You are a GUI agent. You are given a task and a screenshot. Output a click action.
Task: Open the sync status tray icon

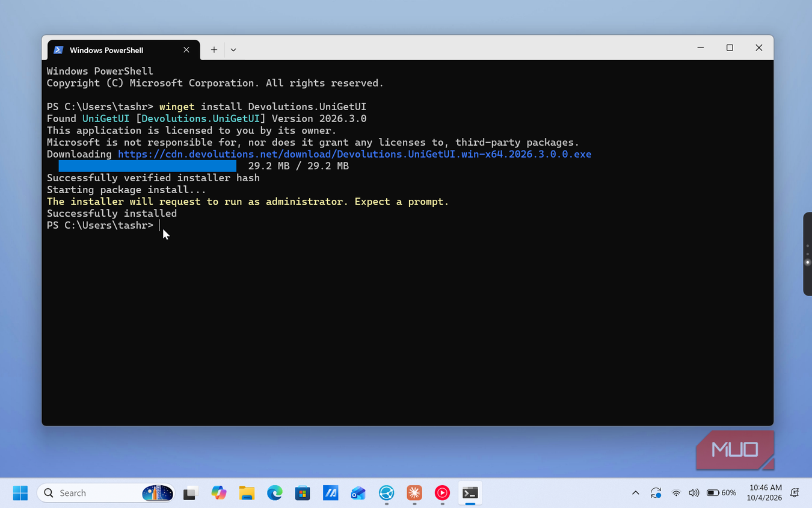[656, 493]
